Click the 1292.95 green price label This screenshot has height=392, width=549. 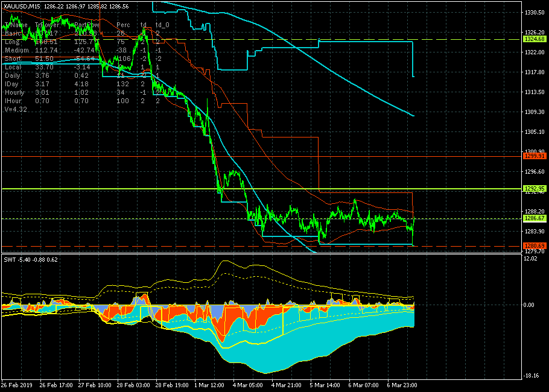coord(535,189)
